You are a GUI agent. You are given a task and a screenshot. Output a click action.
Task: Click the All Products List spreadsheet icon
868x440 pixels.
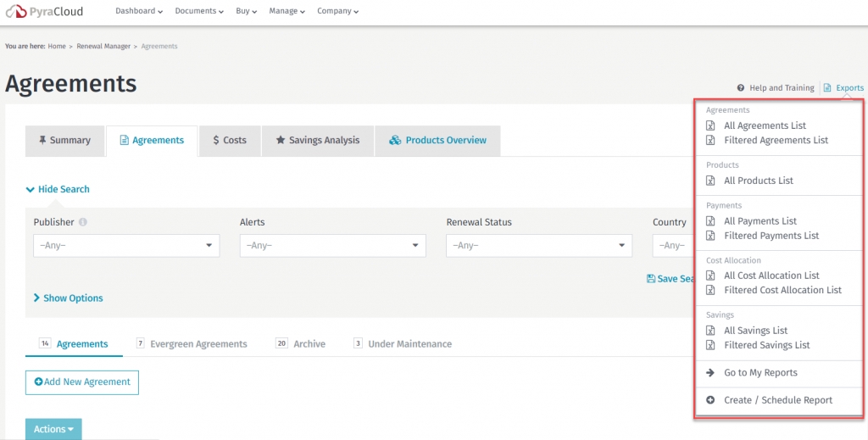(x=710, y=181)
